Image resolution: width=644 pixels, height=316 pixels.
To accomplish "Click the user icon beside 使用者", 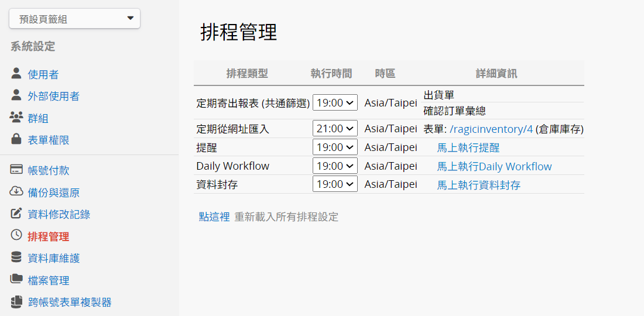I will point(16,74).
